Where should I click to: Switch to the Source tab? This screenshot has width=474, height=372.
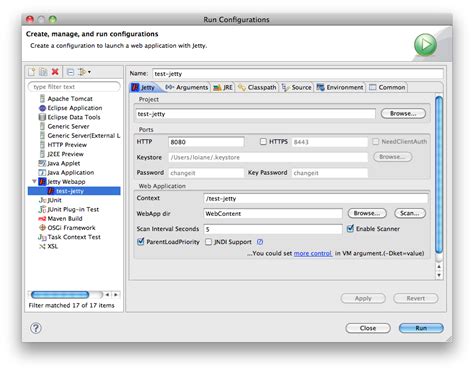pyautogui.click(x=297, y=87)
